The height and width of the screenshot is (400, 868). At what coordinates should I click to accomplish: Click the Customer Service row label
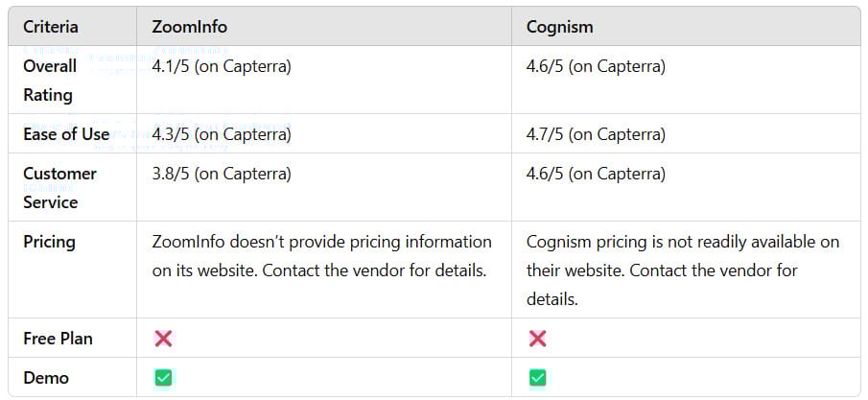(x=59, y=188)
